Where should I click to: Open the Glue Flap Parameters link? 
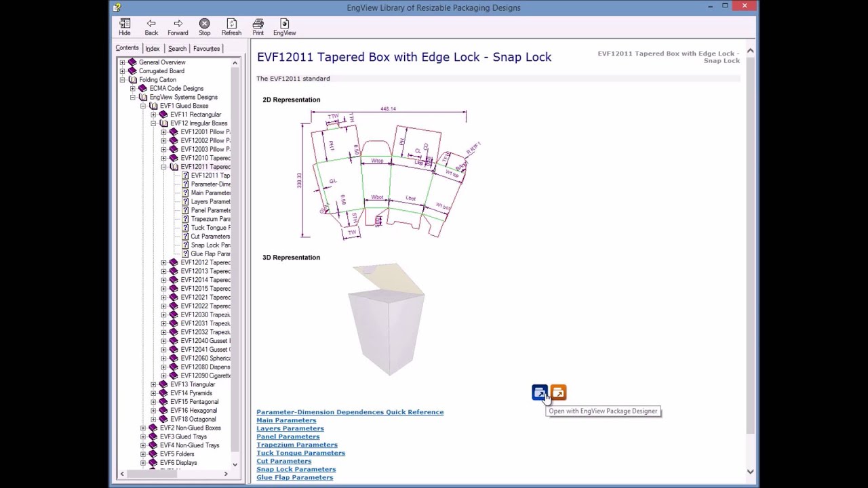click(295, 477)
